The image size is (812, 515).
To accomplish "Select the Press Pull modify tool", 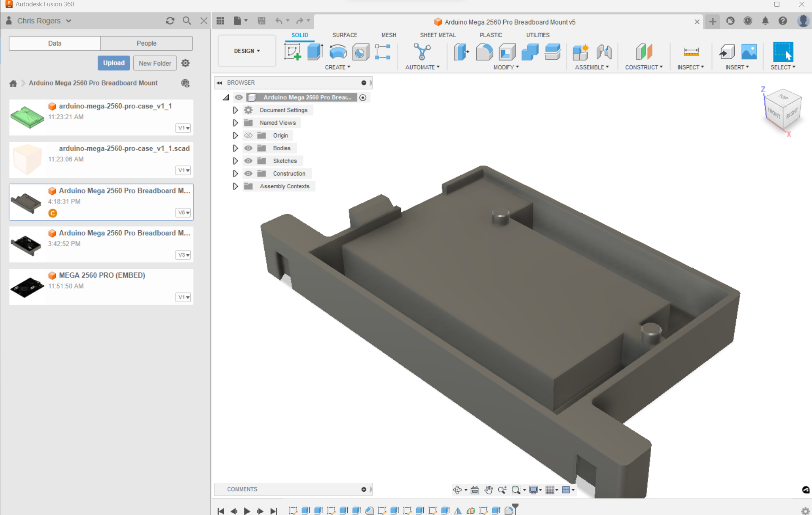I will click(461, 52).
